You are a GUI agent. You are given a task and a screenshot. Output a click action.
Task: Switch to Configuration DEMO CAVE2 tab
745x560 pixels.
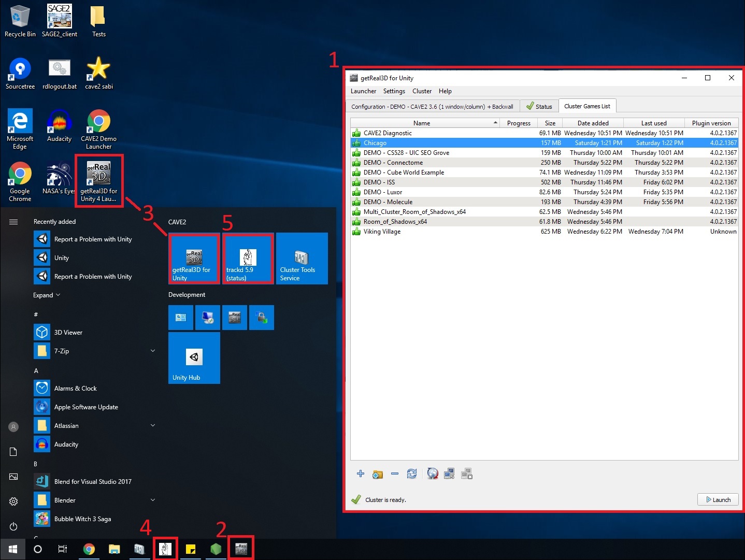432,106
